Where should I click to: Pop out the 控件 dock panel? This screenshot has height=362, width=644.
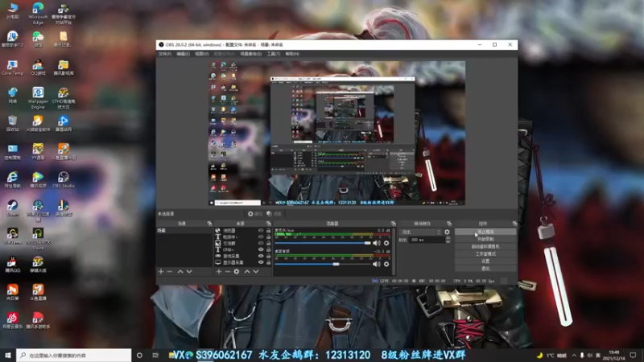coord(514,224)
